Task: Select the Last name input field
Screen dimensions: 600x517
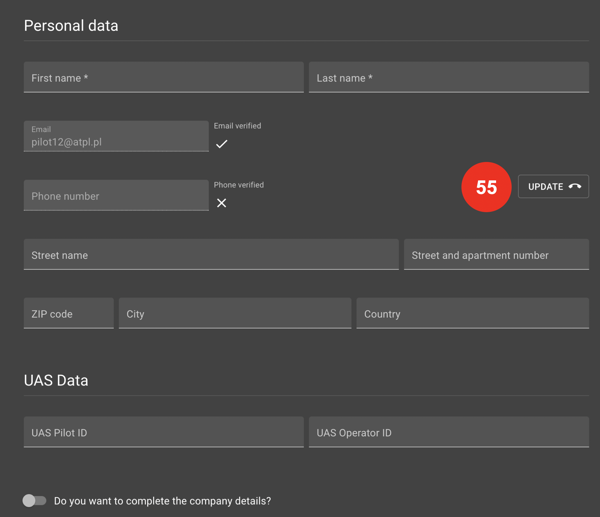Action: 448,78
